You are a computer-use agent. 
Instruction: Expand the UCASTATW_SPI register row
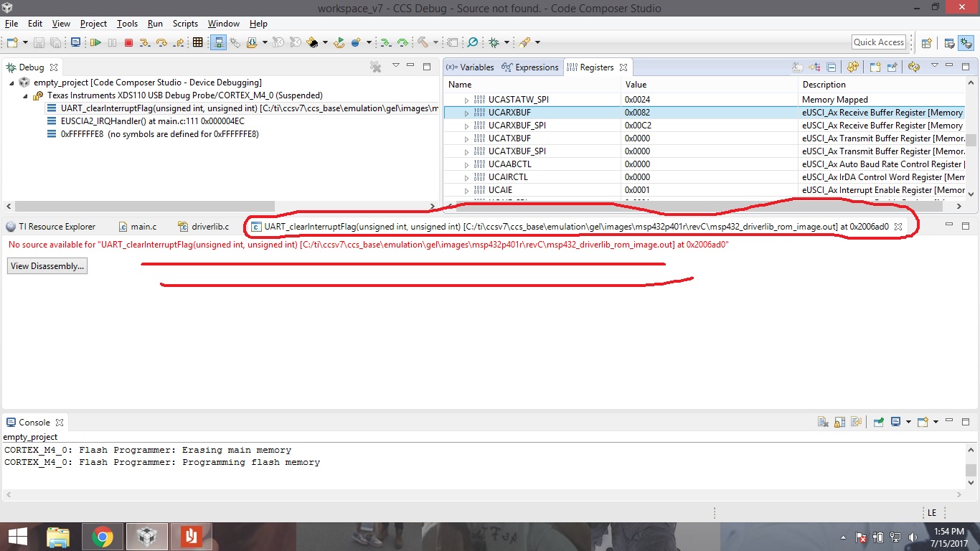click(466, 100)
